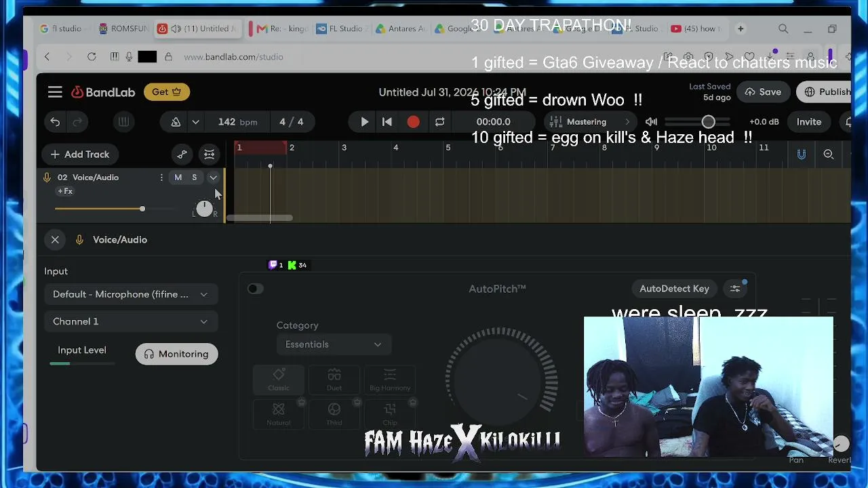Screen dimensions: 868x488
Task: Open the BandLab hamburger menu
Action: 55,92
